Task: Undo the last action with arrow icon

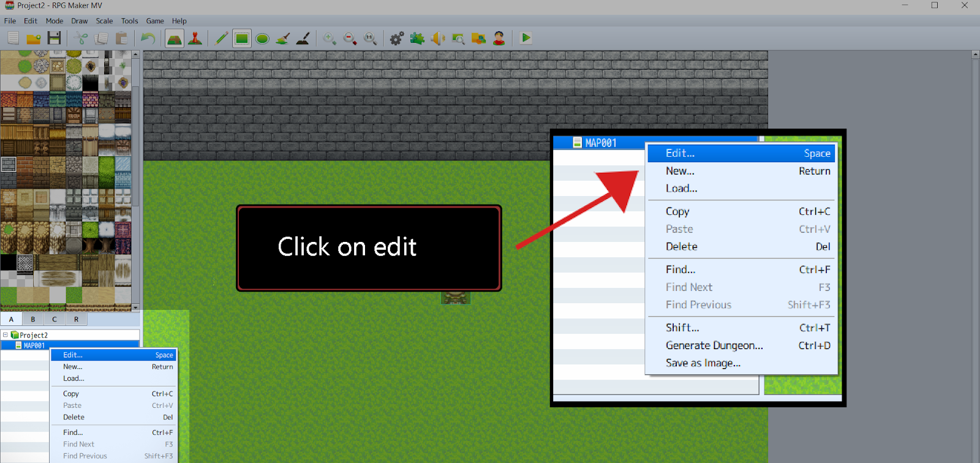Action: coord(148,38)
